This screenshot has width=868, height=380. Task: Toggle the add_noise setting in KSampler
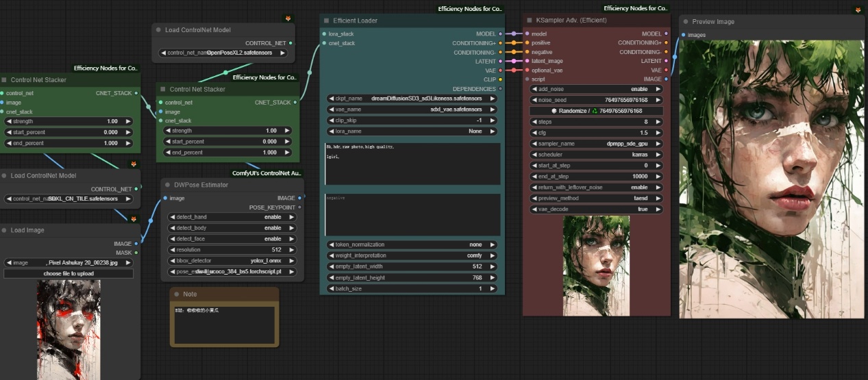pos(596,89)
